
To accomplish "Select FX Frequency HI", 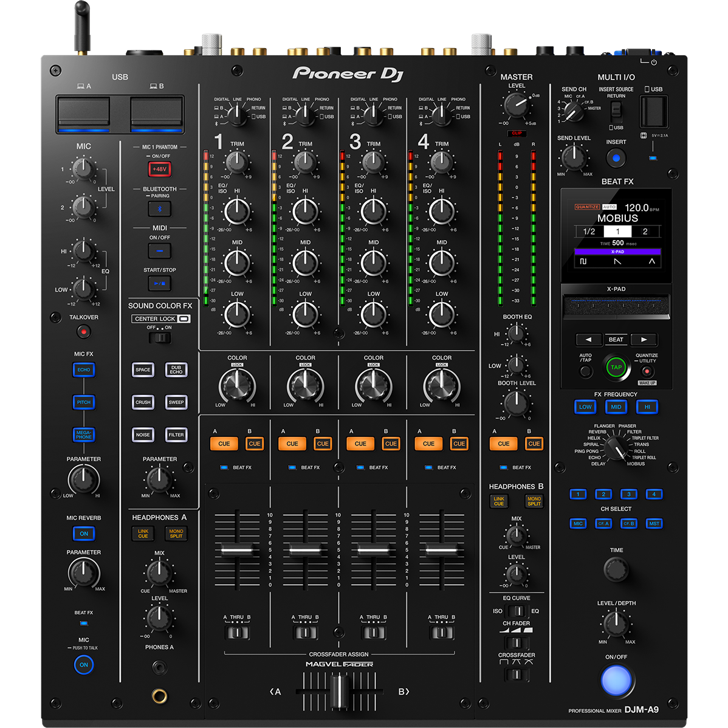I will (647, 407).
